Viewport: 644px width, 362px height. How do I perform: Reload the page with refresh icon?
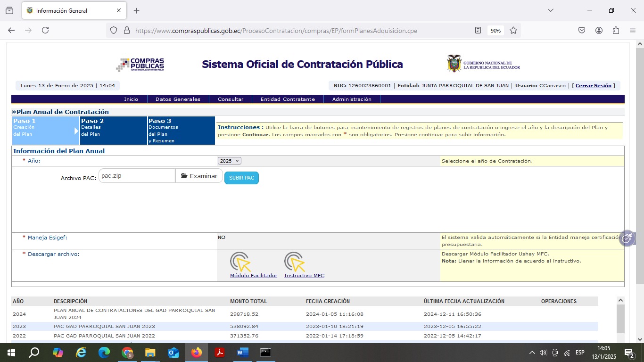(45, 30)
